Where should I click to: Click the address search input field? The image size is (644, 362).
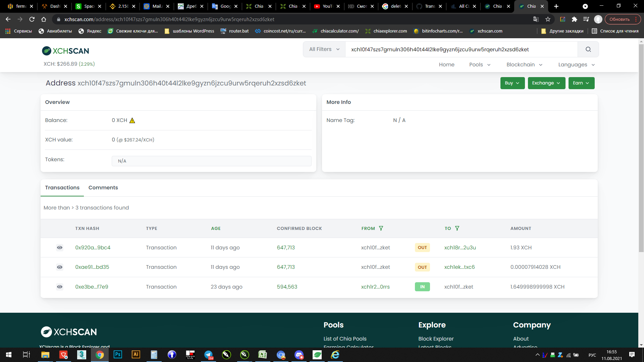461,49
